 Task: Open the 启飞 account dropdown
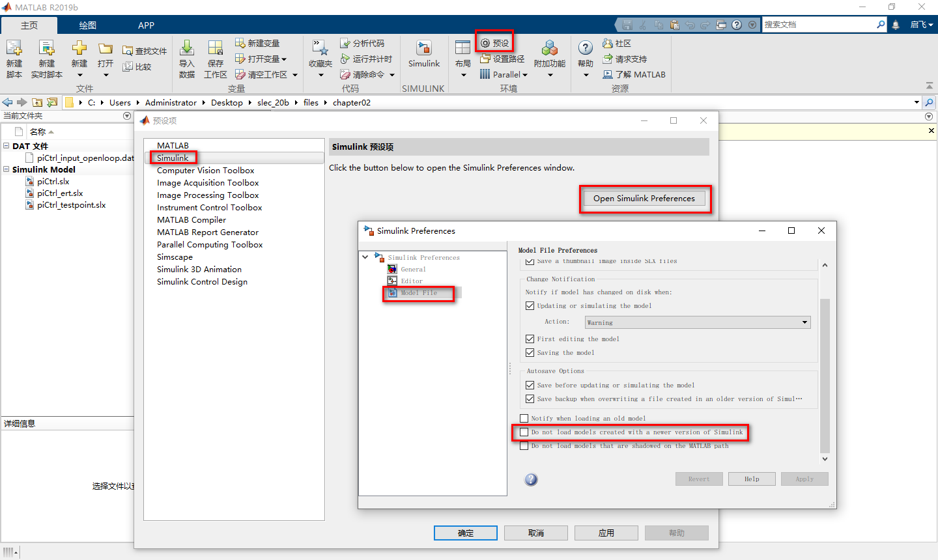[922, 25]
